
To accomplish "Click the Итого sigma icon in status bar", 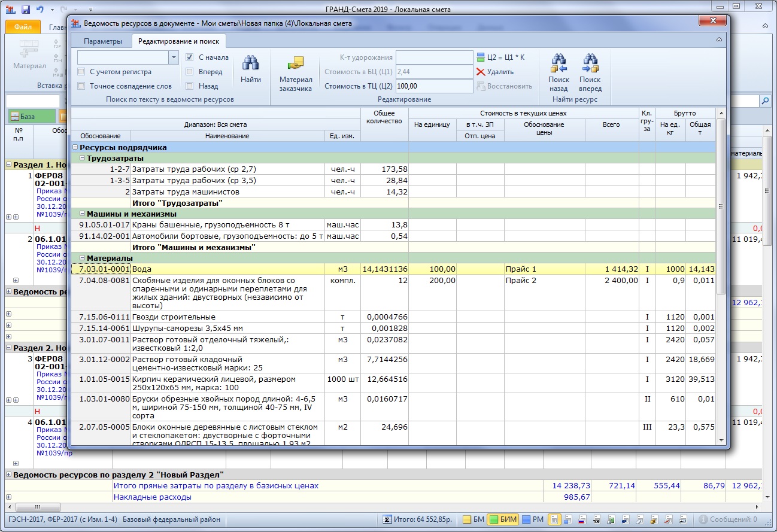I will 387,519.
